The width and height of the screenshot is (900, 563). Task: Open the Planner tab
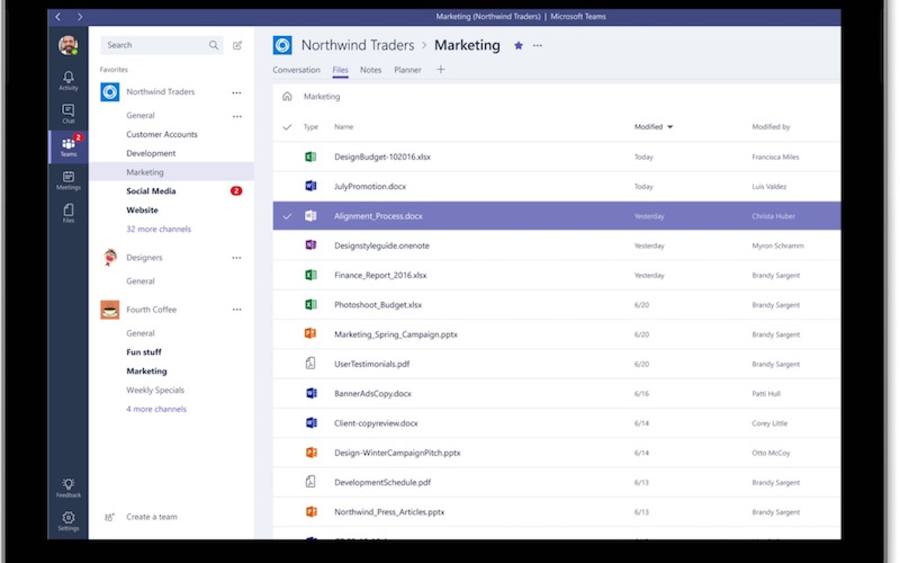[408, 70]
